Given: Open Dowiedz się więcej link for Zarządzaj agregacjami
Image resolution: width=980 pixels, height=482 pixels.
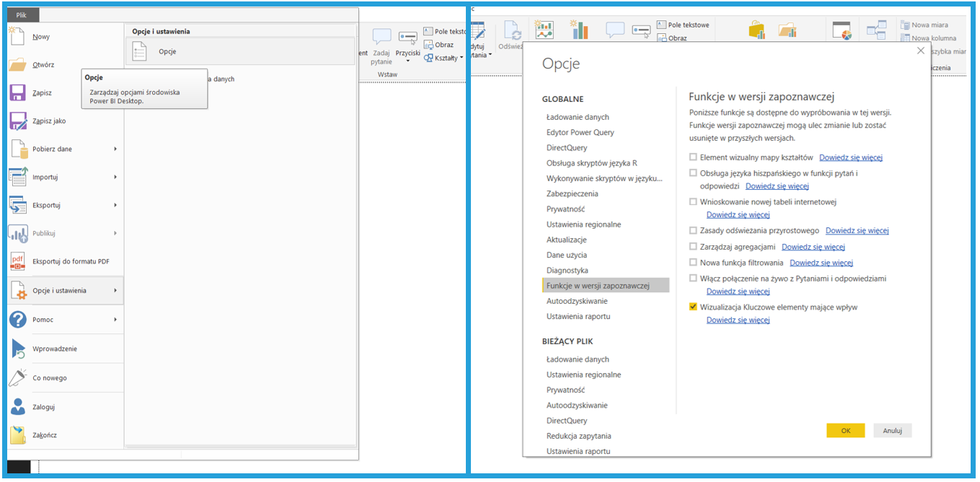Looking at the screenshot, I should click(813, 247).
